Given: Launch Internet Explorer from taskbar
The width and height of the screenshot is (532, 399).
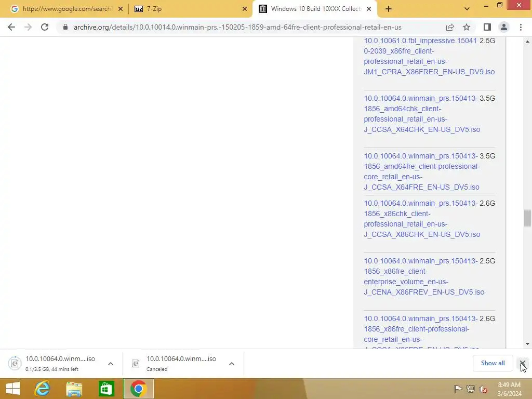Looking at the screenshot, I should pyautogui.click(x=42, y=389).
